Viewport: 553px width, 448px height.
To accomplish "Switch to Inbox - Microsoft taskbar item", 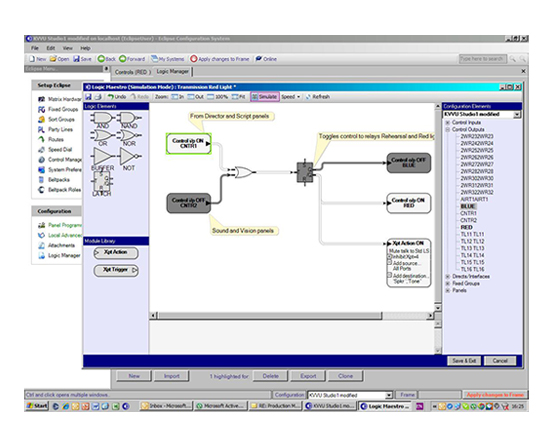I will pos(166,406).
